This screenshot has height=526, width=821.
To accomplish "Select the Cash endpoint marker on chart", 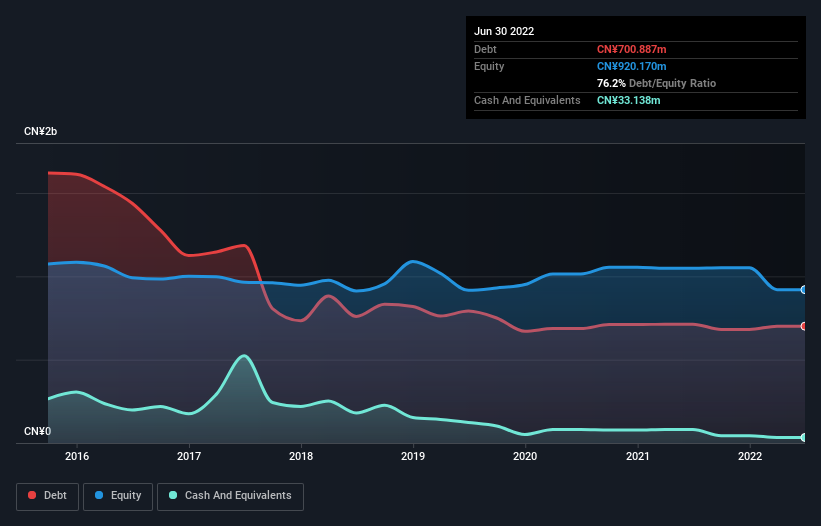I will (804, 437).
